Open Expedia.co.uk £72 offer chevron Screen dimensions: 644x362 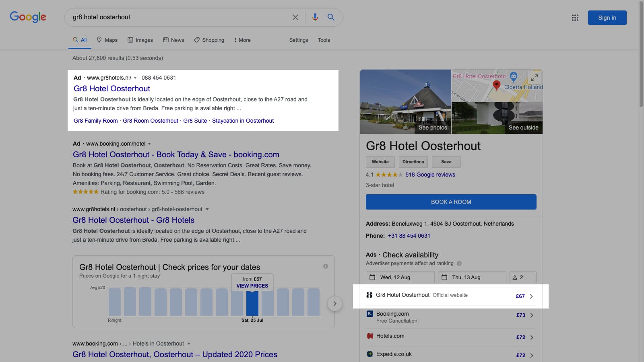(x=532, y=356)
